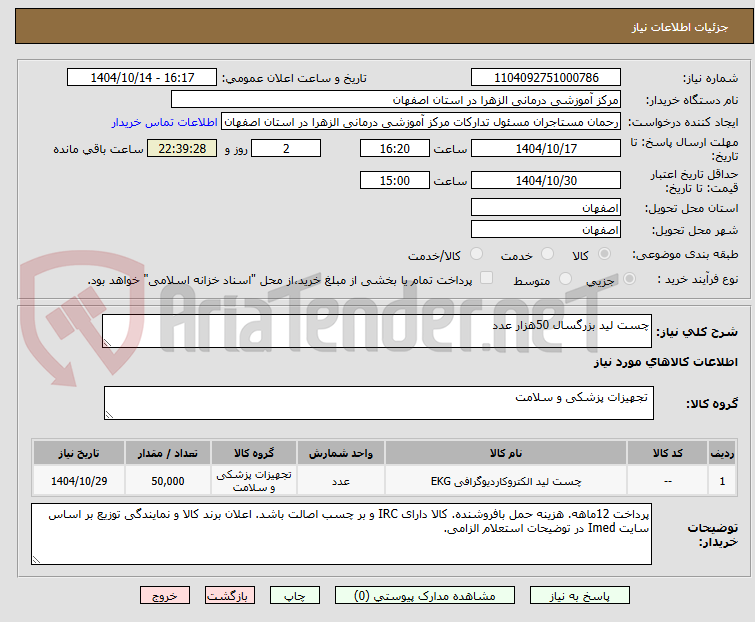
Task: Click the days remaining field showing 2
Action: [286, 148]
